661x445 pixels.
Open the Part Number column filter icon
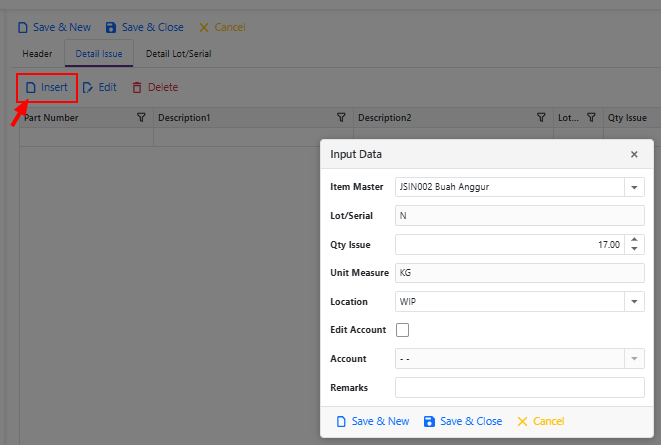(141, 118)
